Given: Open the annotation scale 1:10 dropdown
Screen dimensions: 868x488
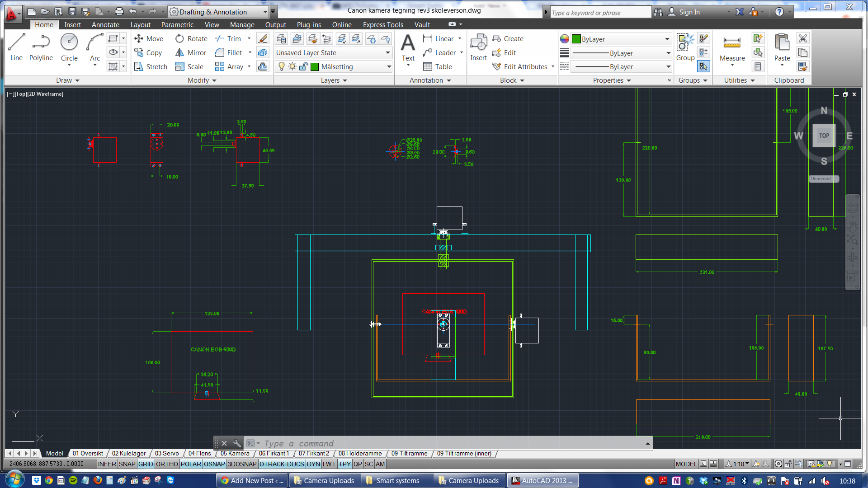Looking at the screenshot, I should pyautogui.click(x=738, y=464).
